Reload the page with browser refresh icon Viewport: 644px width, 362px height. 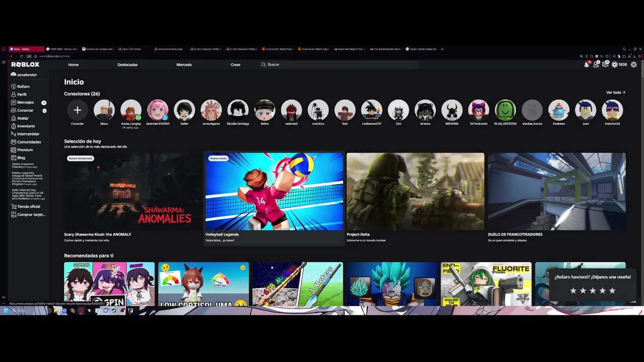(x=21, y=56)
